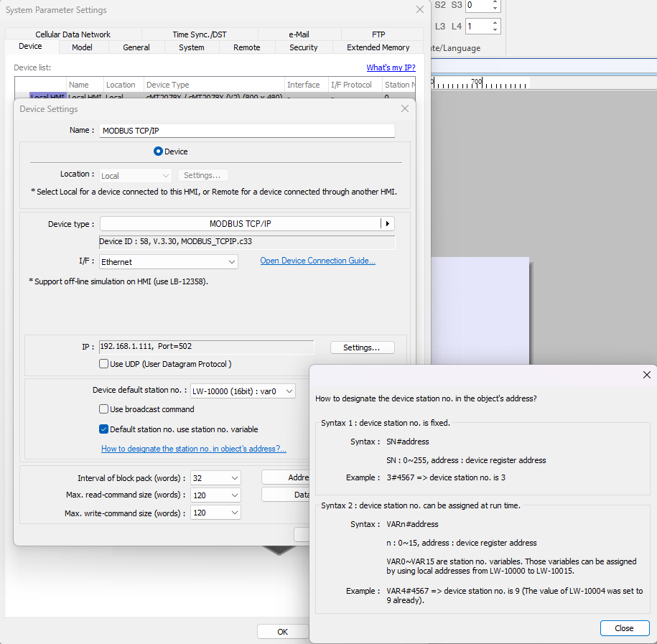657x644 pixels.
Task: Increase the S3 spinner value
Action: point(495,2)
